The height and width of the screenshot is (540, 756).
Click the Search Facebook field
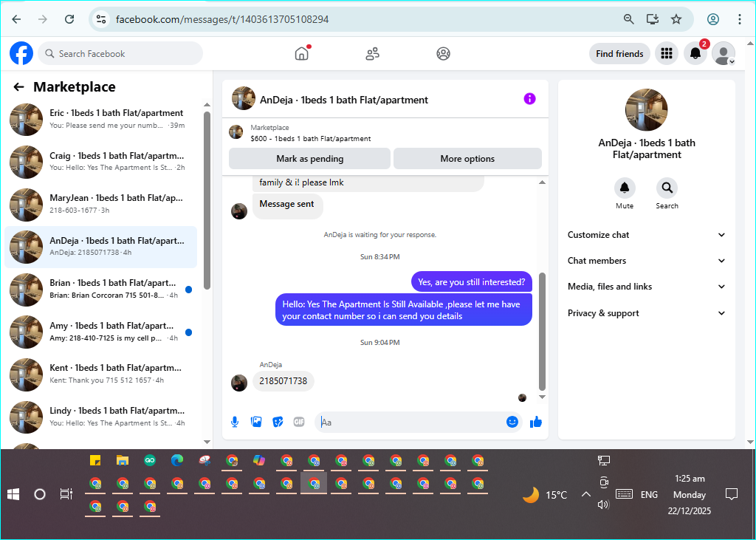[120, 54]
